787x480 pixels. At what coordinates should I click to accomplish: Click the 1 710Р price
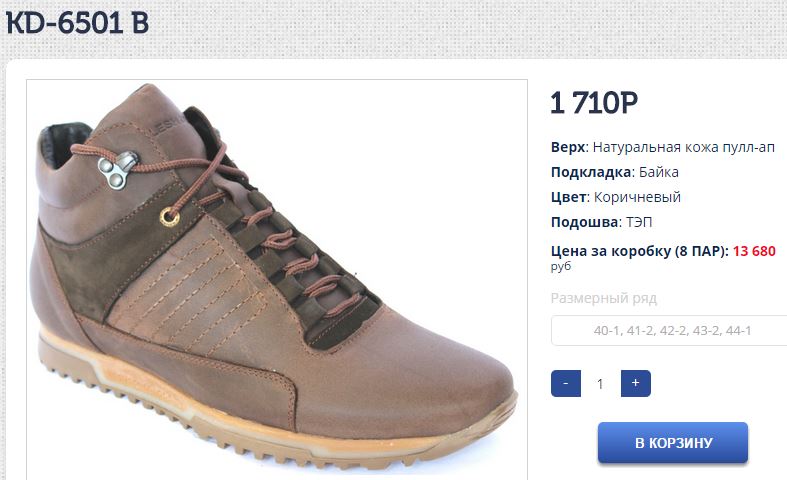point(594,103)
